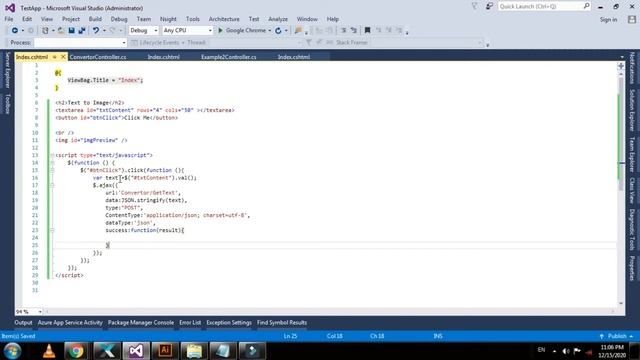Click the account avatar icon beside Sign in
640x360 pixels.
(632, 19)
